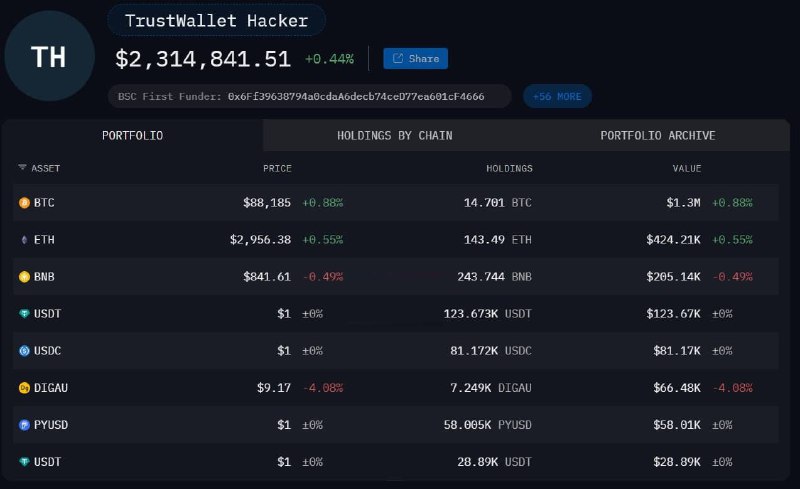The image size is (800, 489).
Task: Click the USDT icon in the 28.89K row
Action: [24, 462]
